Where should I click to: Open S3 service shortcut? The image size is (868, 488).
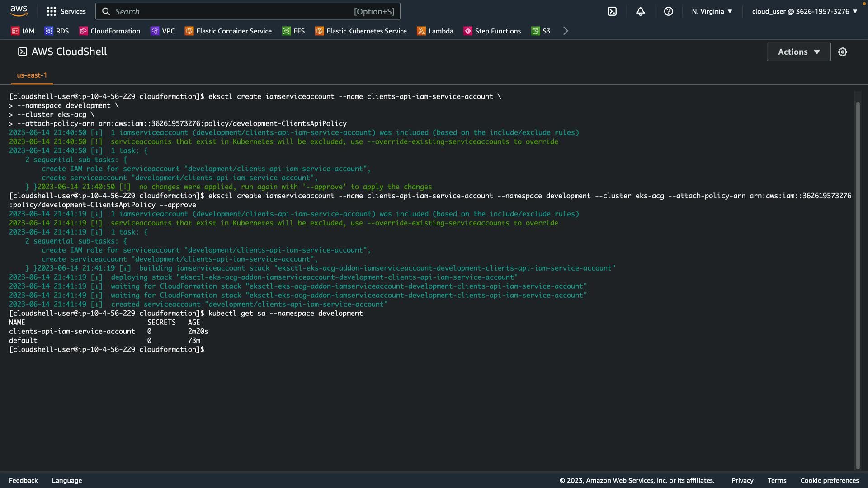tap(541, 31)
